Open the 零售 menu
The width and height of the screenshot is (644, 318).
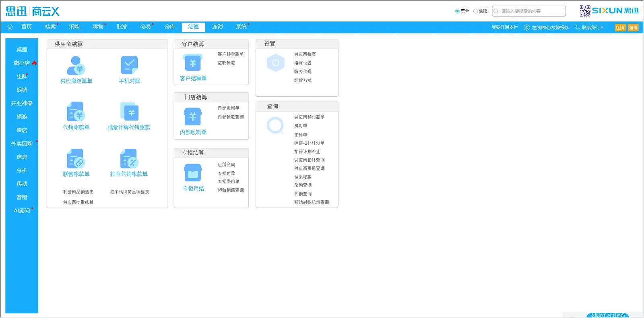tap(98, 27)
